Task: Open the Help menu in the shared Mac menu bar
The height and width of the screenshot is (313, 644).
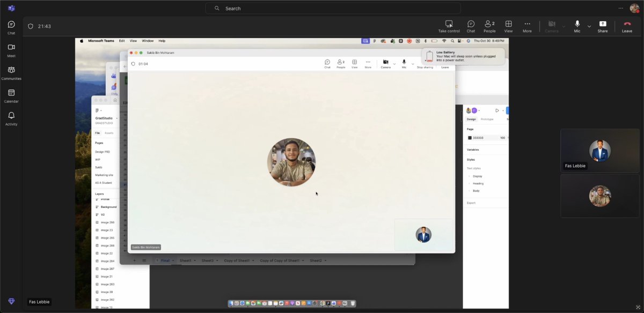Action: tap(162, 41)
